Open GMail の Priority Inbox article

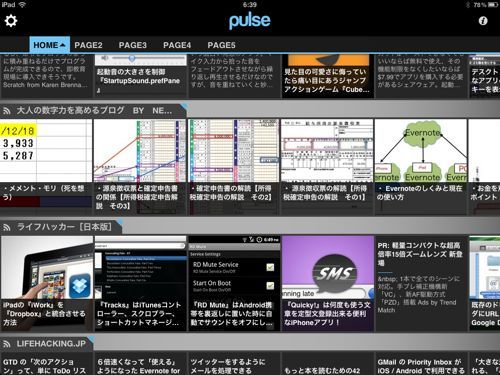click(x=421, y=364)
